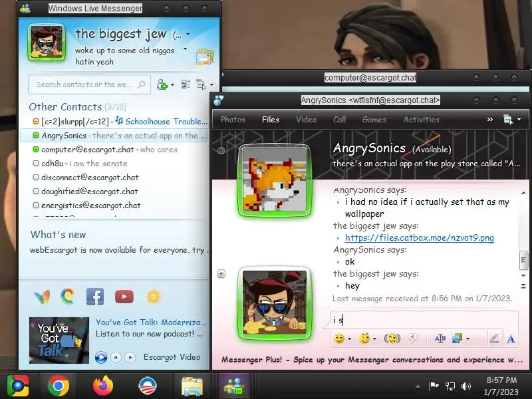Image resolution: width=532 pixels, height=399 pixels.
Task: Open the sun weather icon
Action: (x=154, y=297)
